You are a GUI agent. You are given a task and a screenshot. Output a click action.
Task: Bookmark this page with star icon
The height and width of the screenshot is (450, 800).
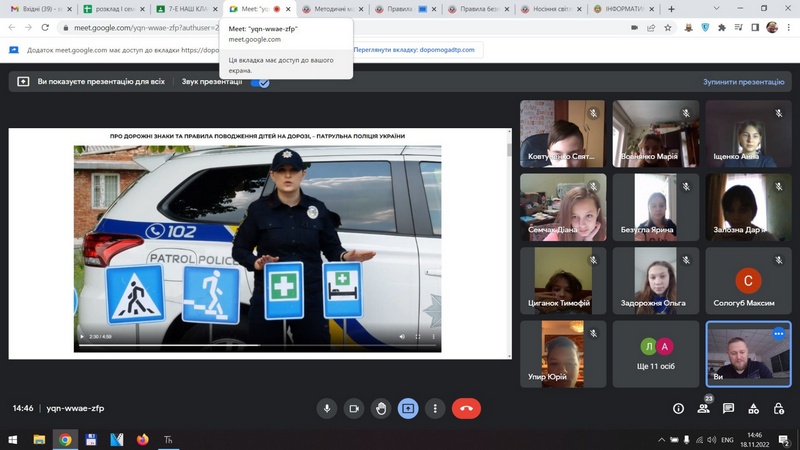tap(667, 28)
